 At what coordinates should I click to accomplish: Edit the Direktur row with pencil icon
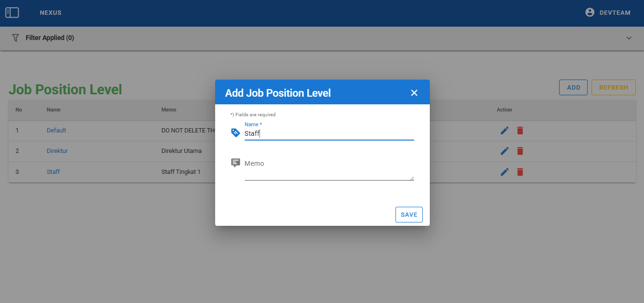(x=505, y=151)
